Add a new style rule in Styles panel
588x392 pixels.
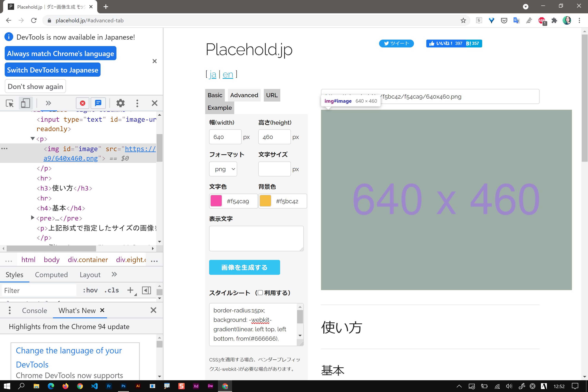pos(130,290)
